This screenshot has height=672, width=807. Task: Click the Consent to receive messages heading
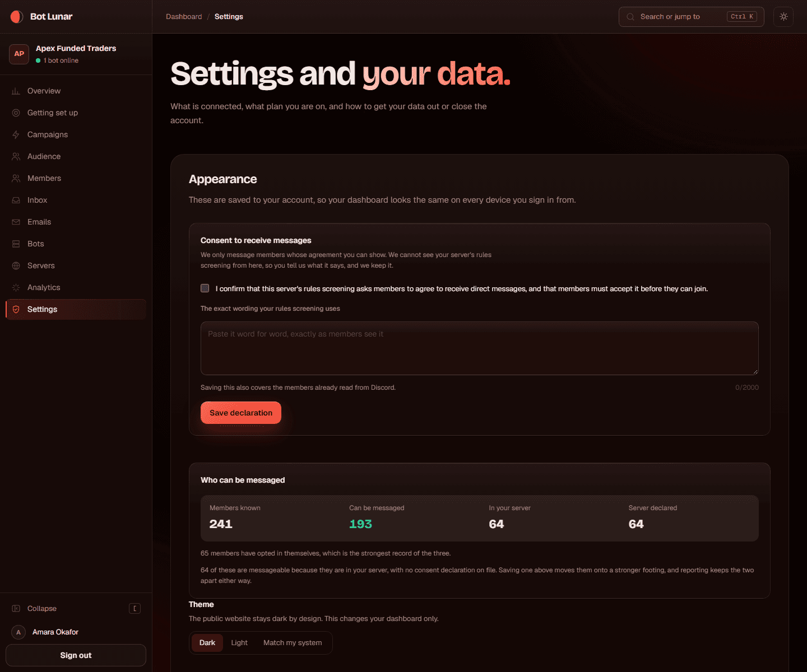[256, 240]
